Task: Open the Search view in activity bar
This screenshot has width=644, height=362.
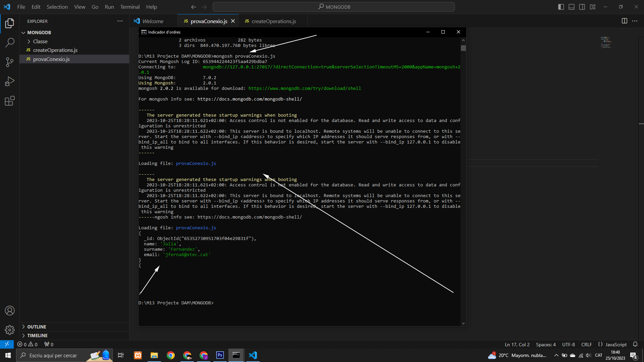Action: coord(10,43)
